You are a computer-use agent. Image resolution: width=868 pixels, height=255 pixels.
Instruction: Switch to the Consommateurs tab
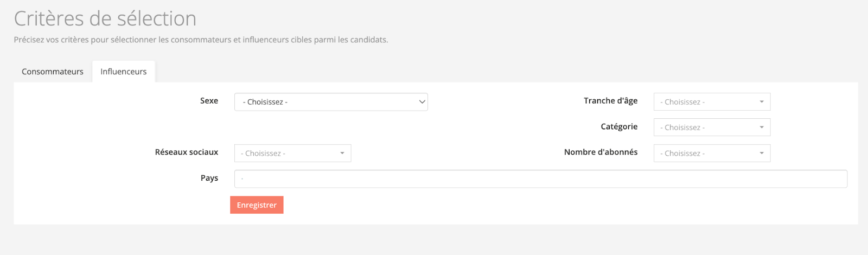(x=53, y=72)
